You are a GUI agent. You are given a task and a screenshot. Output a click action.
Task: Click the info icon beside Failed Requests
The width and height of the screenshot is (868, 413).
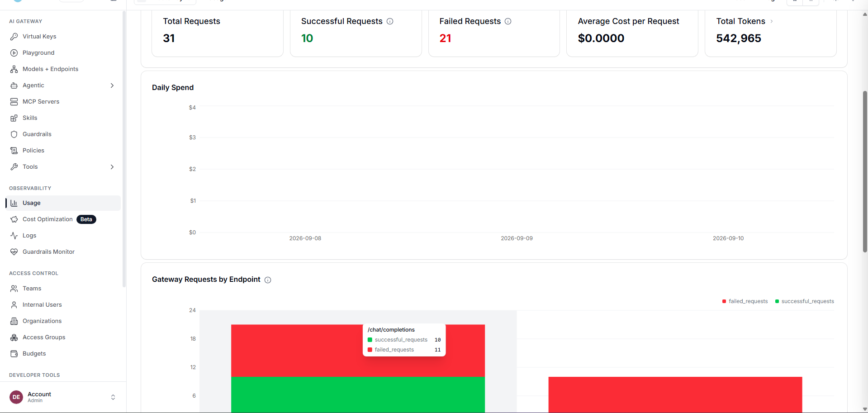click(508, 21)
